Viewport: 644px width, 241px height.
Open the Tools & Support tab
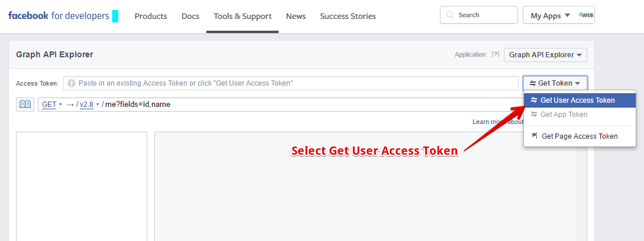[x=242, y=17]
